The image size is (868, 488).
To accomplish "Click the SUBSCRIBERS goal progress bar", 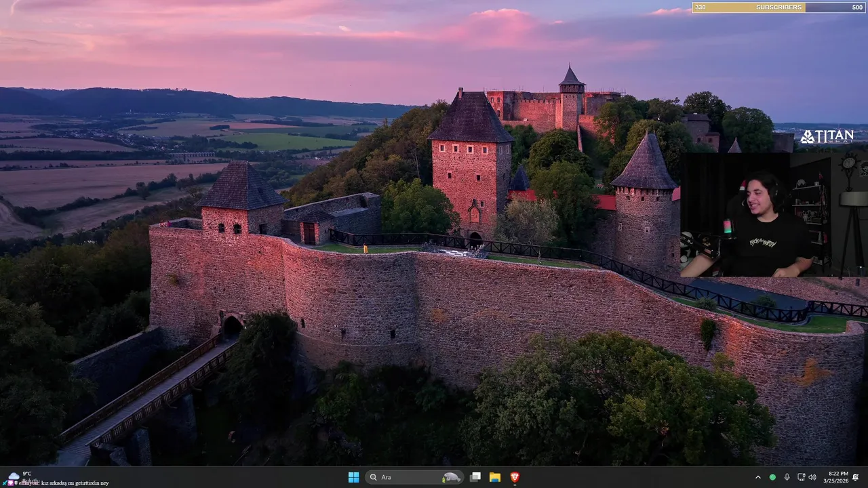I will [x=778, y=7].
